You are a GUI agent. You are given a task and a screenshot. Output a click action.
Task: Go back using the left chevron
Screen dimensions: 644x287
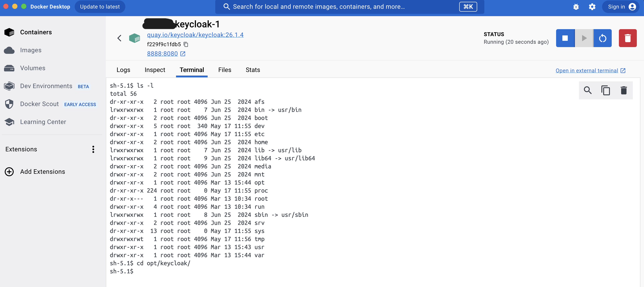point(119,38)
